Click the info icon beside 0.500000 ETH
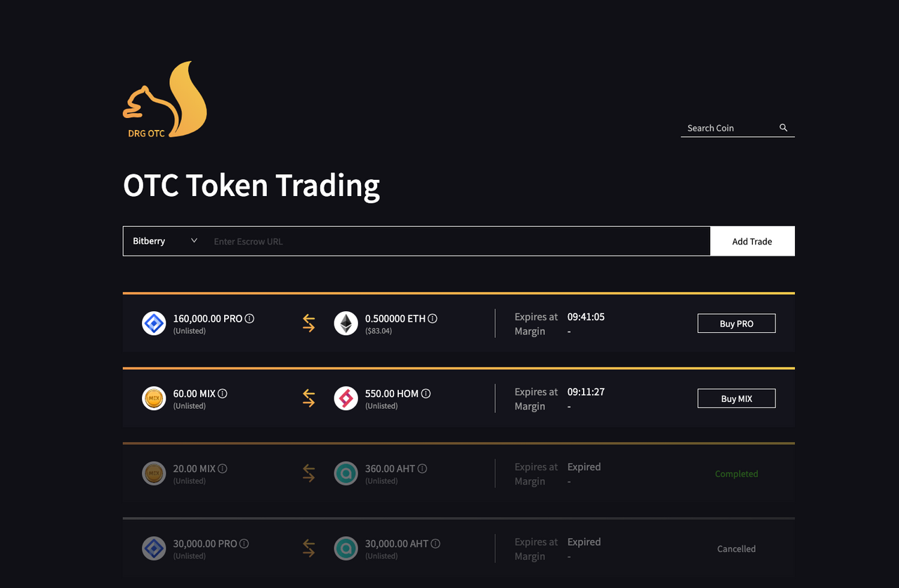This screenshot has height=588, width=899. (433, 318)
